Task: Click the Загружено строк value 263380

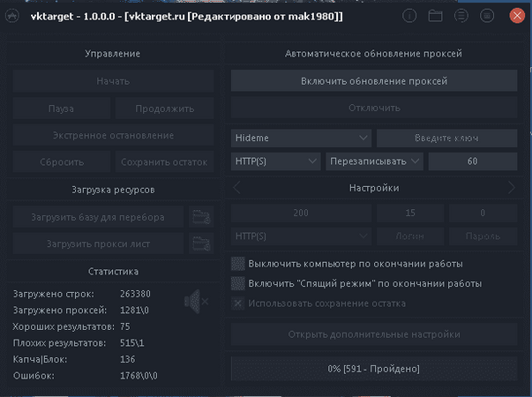Action: tap(135, 294)
